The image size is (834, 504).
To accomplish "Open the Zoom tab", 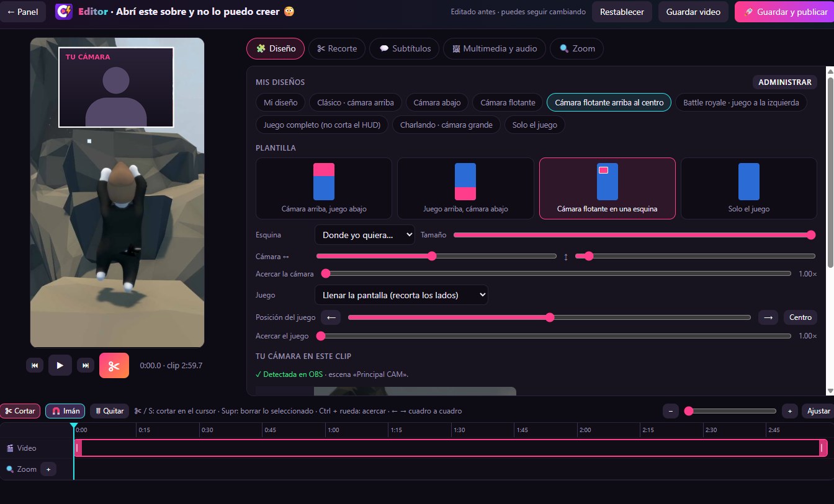I will pyautogui.click(x=576, y=48).
